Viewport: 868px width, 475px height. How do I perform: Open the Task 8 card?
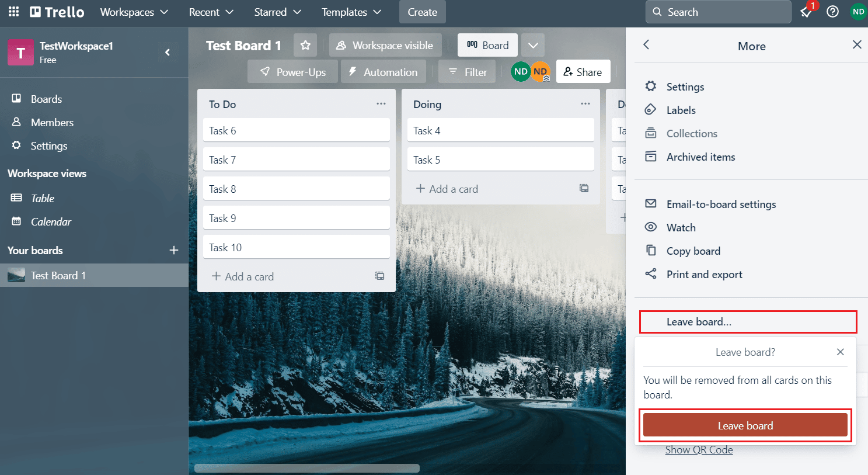pyautogui.click(x=297, y=189)
